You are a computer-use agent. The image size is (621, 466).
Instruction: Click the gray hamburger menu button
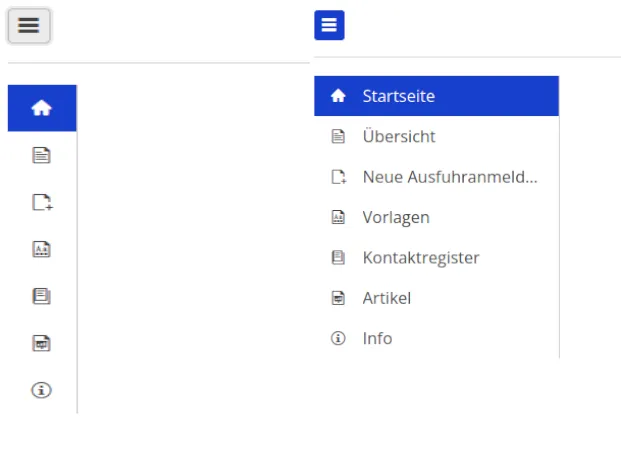[29, 26]
